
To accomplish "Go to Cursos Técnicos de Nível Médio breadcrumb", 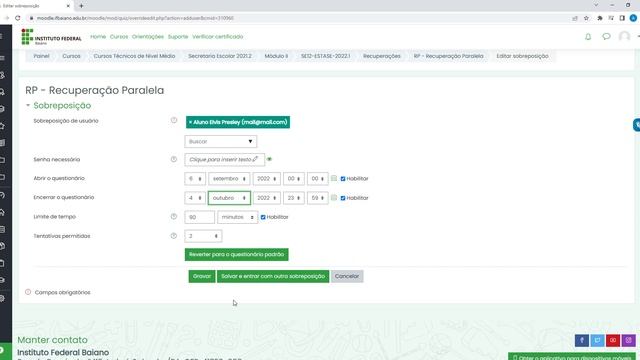I will click(x=134, y=56).
